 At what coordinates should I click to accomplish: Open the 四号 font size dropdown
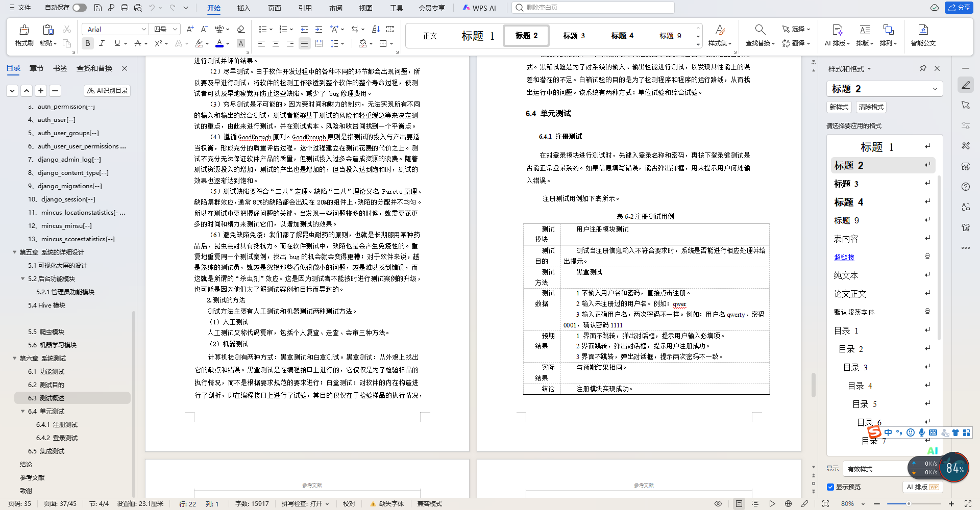pos(175,29)
